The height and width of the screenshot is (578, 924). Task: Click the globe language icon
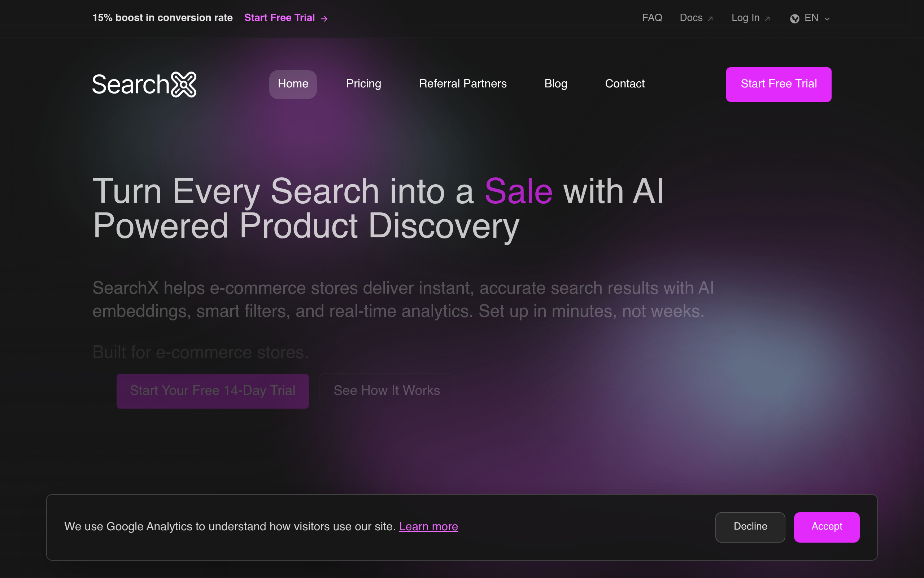click(794, 18)
